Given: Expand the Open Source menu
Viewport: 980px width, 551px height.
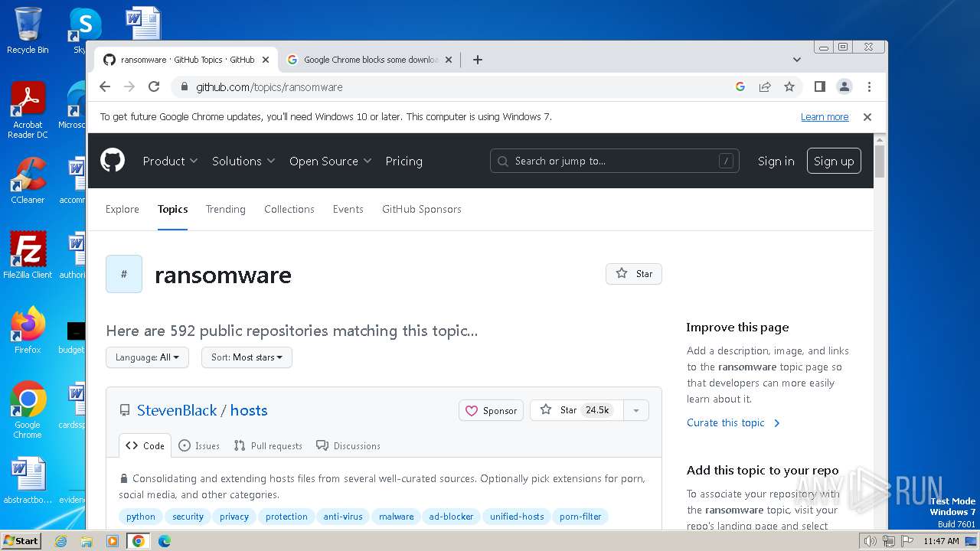Looking at the screenshot, I should coord(330,161).
